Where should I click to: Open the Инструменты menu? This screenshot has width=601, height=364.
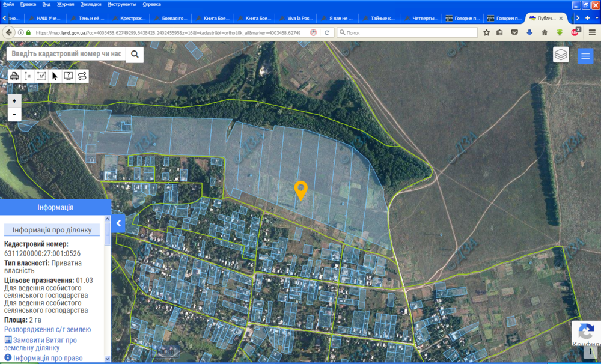pyautogui.click(x=121, y=4)
